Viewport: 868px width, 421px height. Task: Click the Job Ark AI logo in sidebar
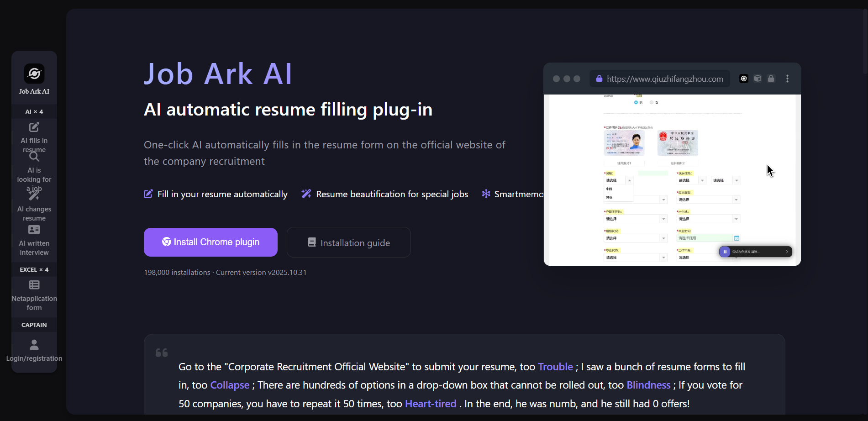[34, 74]
